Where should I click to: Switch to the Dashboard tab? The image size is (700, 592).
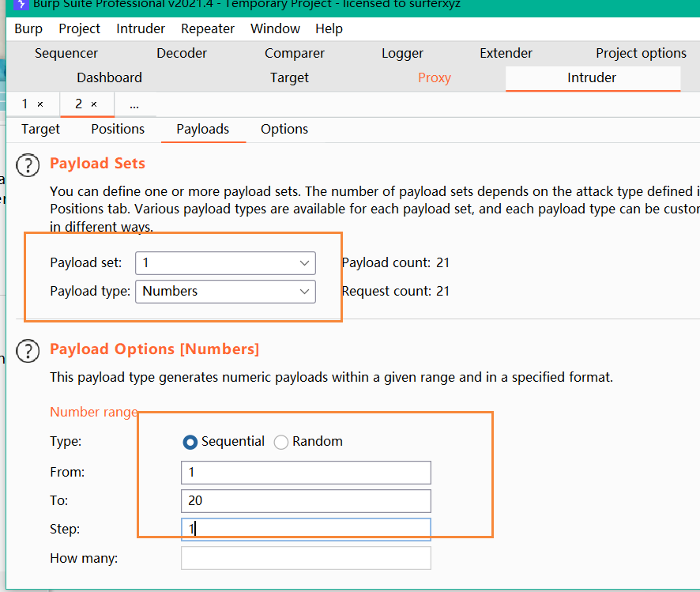pos(109,77)
